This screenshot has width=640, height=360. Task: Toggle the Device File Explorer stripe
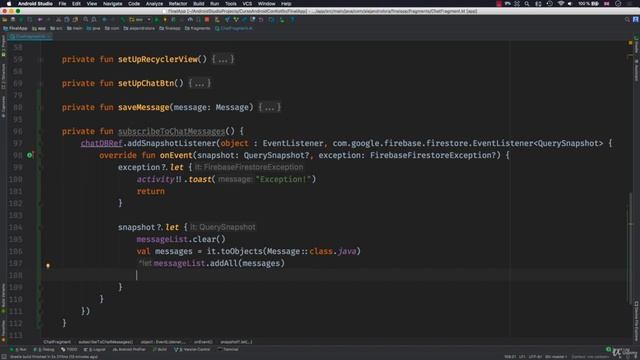pyautogui.click(x=636, y=321)
